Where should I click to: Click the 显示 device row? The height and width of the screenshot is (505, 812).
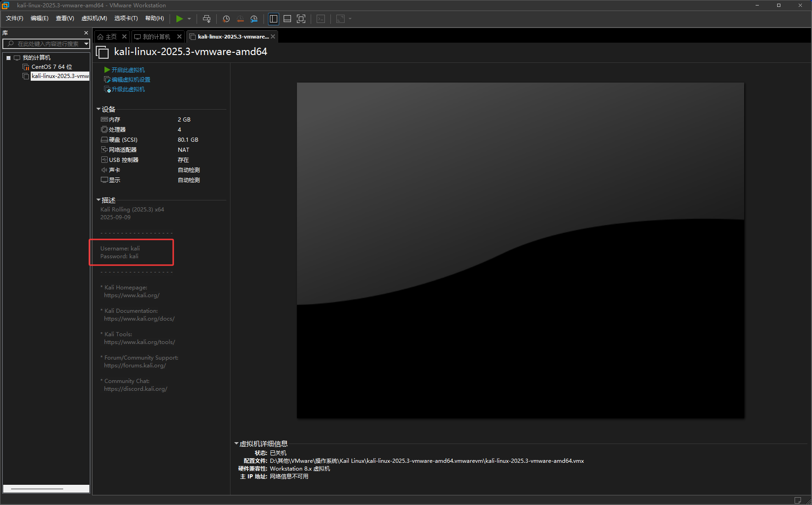pos(163,180)
